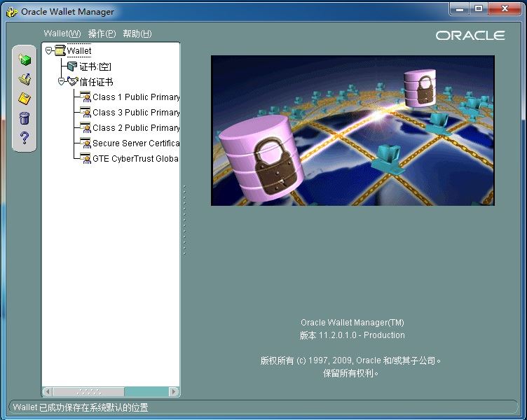Select Class 2 Public Primary certificate
The image size is (527, 420).
(136, 128)
